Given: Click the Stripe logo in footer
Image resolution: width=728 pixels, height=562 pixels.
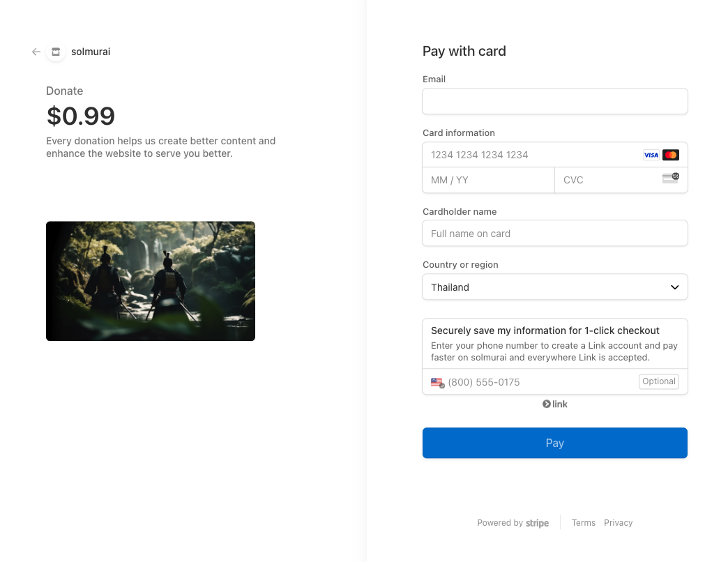Looking at the screenshot, I should point(537,523).
